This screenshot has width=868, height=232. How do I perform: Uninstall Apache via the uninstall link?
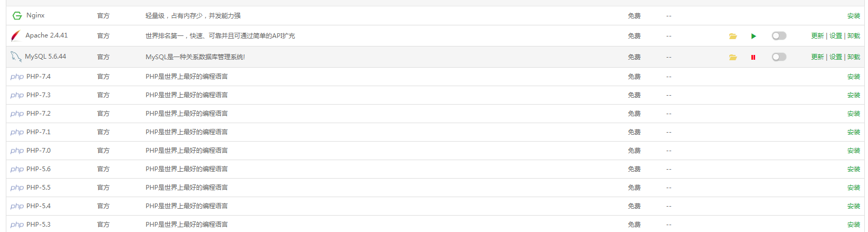pos(854,36)
